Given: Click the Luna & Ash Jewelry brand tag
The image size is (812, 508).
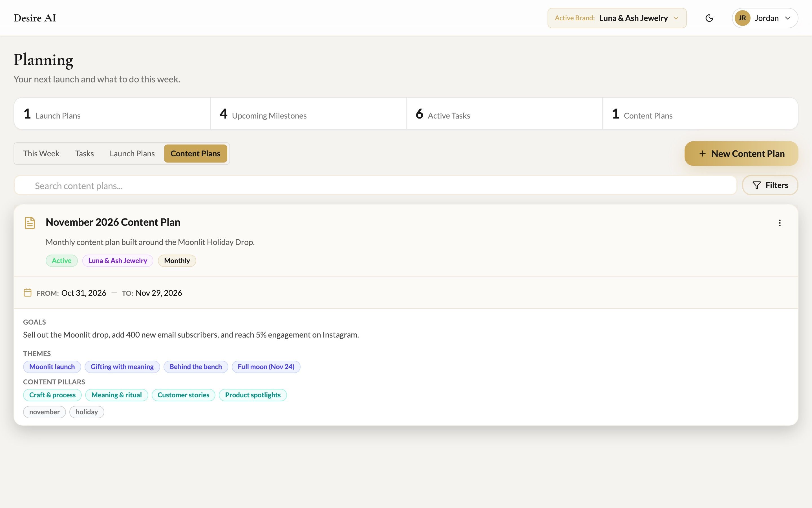Looking at the screenshot, I should [x=118, y=261].
